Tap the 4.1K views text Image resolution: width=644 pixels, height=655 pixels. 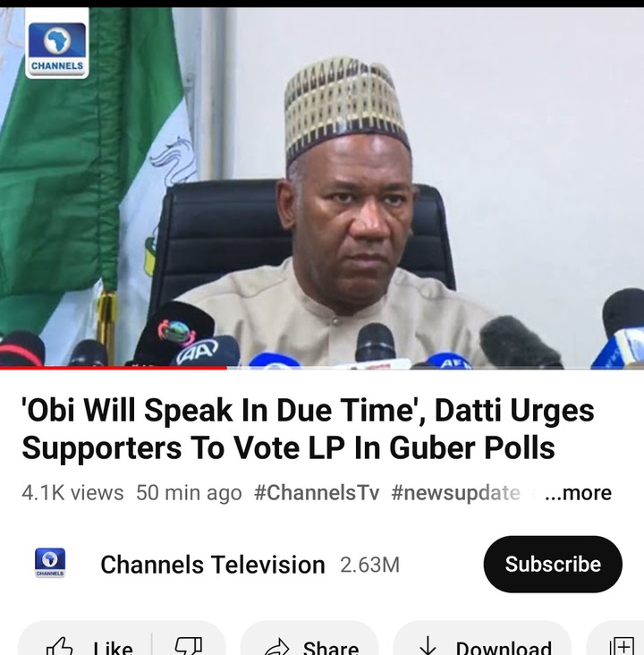coord(72,493)
